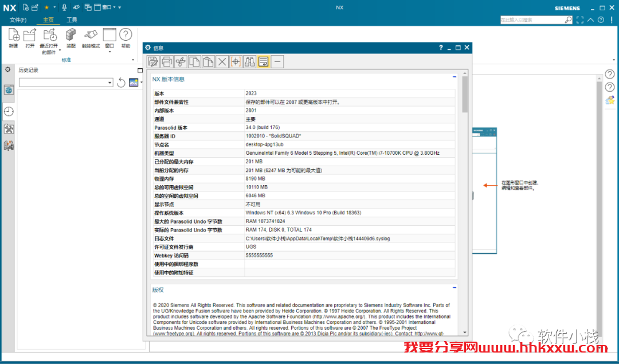Click the Find binoculars icon in 信息 window
This screenshot has height=364, width=619.
[249, 61]
